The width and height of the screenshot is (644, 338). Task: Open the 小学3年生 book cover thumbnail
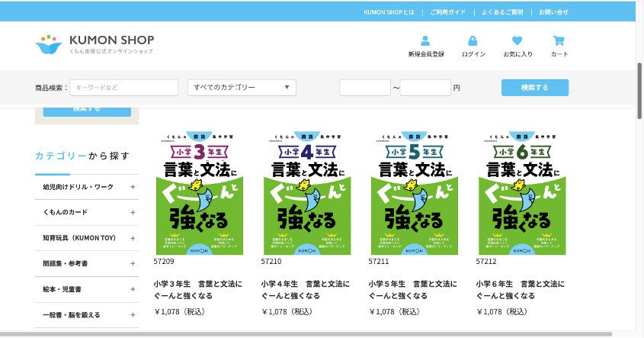[200, 193]
